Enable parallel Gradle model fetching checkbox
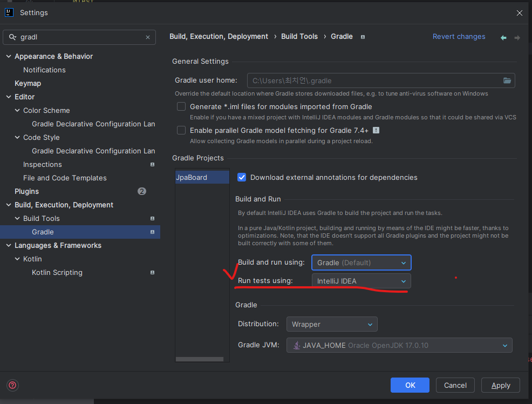Image resolution: width=532 pixels, height=404 pixels. (x=181, y=130)
